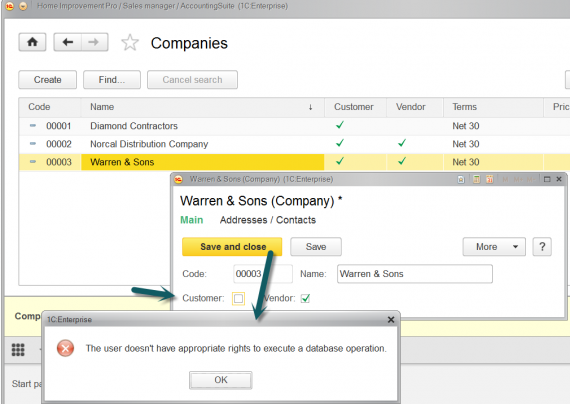Open the main 1C menu dropdown icon
570x404 pixels.
click(23, 6)
